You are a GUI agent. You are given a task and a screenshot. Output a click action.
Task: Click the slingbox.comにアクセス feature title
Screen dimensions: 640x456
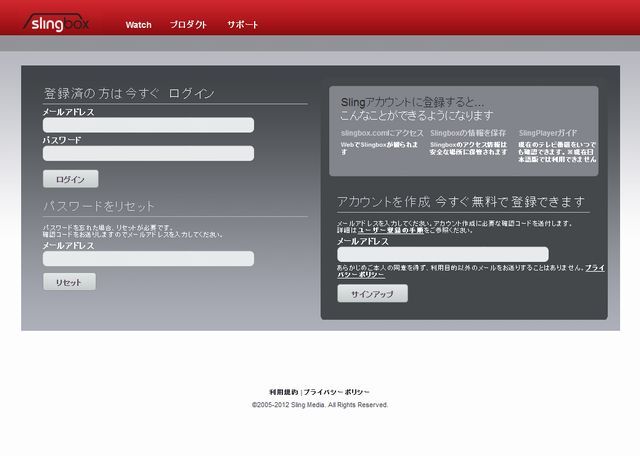click(382, 133)
